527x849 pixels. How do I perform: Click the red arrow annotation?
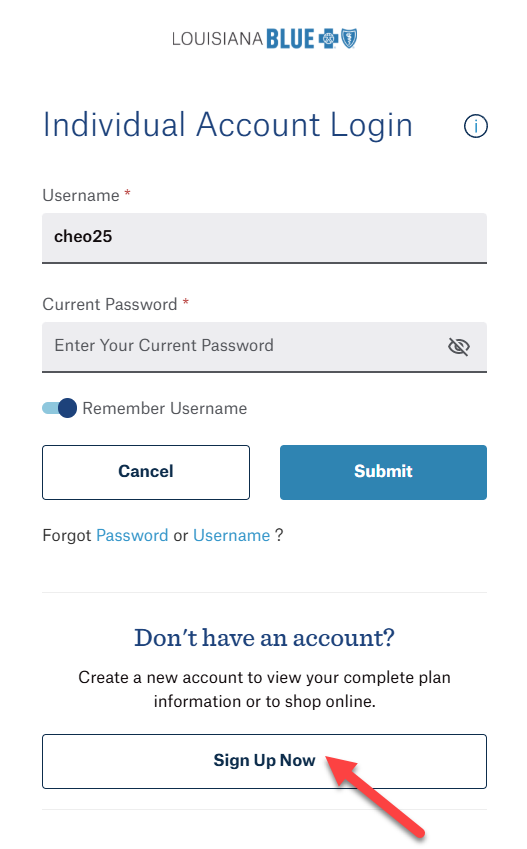[x=374, y=796]
